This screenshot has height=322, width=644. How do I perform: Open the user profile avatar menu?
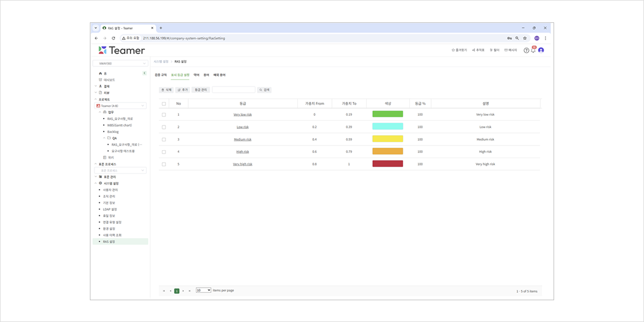(x=541, y=50)
